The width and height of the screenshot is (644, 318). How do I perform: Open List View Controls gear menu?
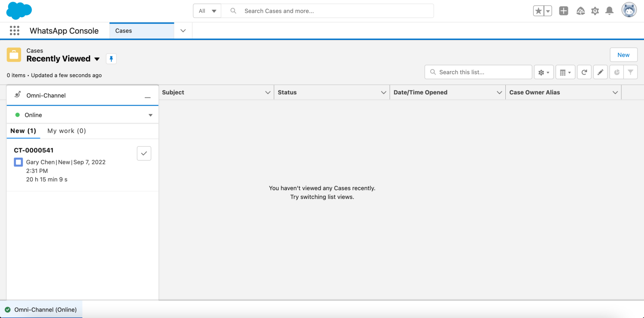tap(544, 72)
